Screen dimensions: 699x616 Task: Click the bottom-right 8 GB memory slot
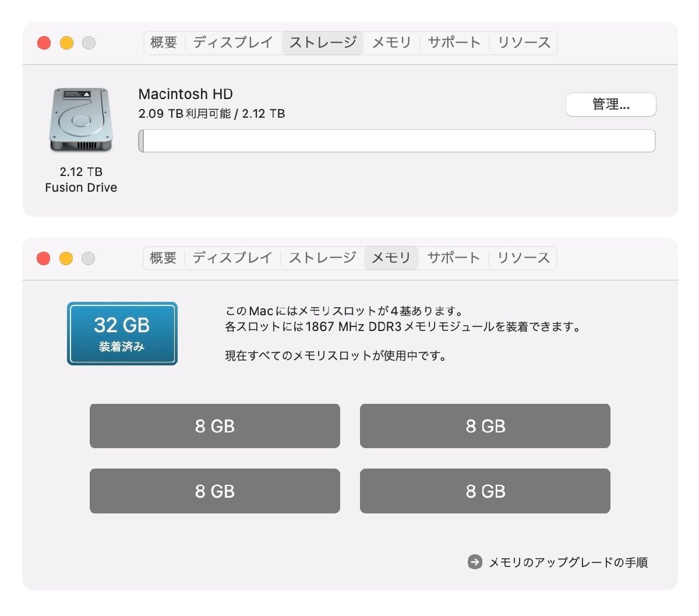[485, 491]
